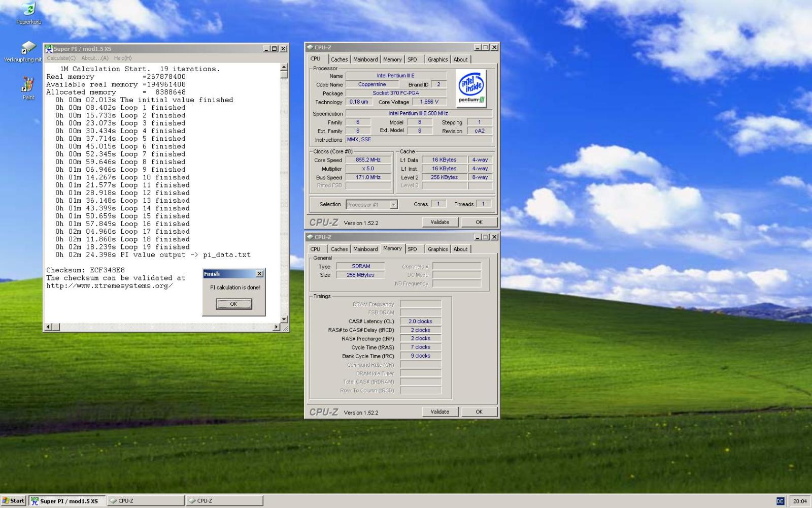The image size is (812, 508).
Task: Click the upper CPU-Z window title icon
Action: (310, 47)
